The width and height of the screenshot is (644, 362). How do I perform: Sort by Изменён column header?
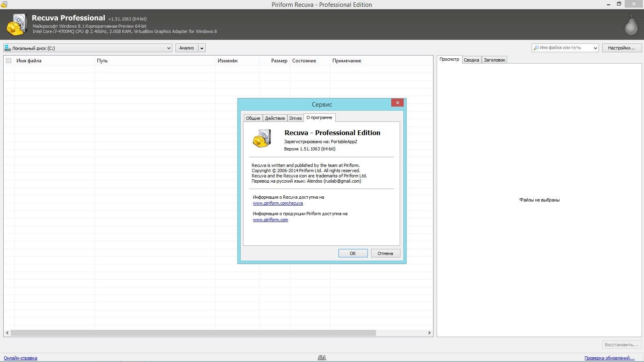pos(237,61)
